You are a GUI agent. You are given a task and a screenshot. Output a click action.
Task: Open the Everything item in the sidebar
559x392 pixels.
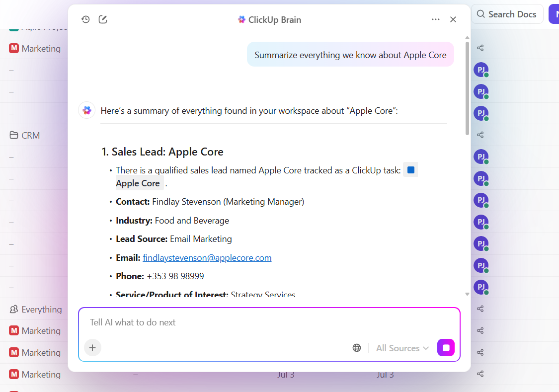36,310
